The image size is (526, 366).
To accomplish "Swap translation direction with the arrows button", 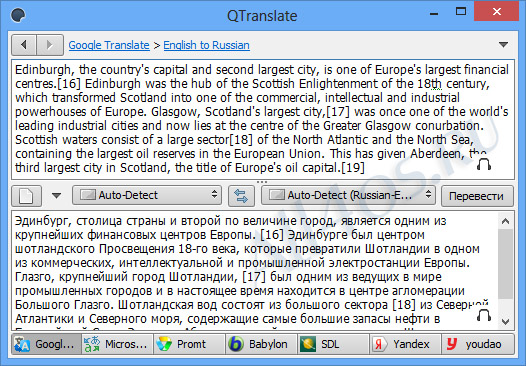I will [x=241, y=196].
